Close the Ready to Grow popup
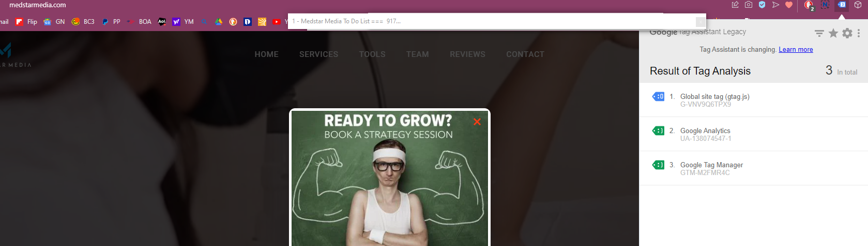 477,122
